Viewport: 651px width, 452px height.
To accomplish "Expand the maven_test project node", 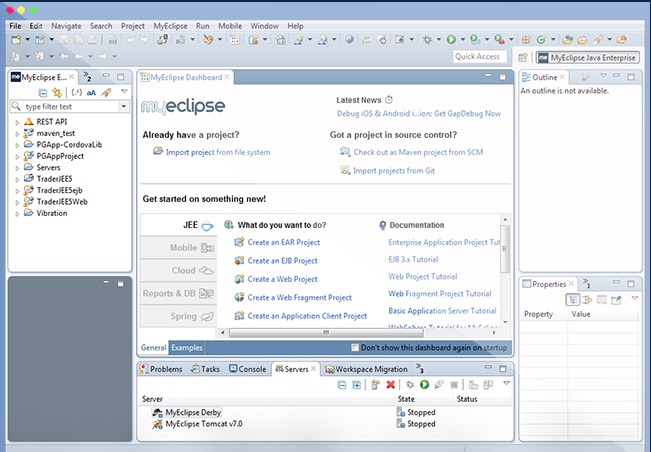I will click(17, 133).
